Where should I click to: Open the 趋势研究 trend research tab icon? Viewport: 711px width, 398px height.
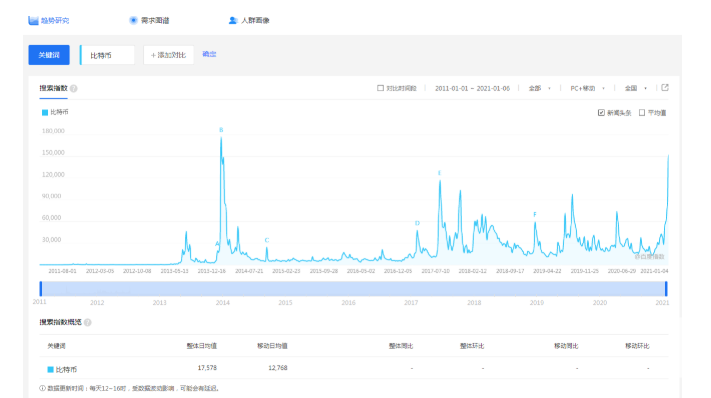pyautogui.click(x=33, y=20)
